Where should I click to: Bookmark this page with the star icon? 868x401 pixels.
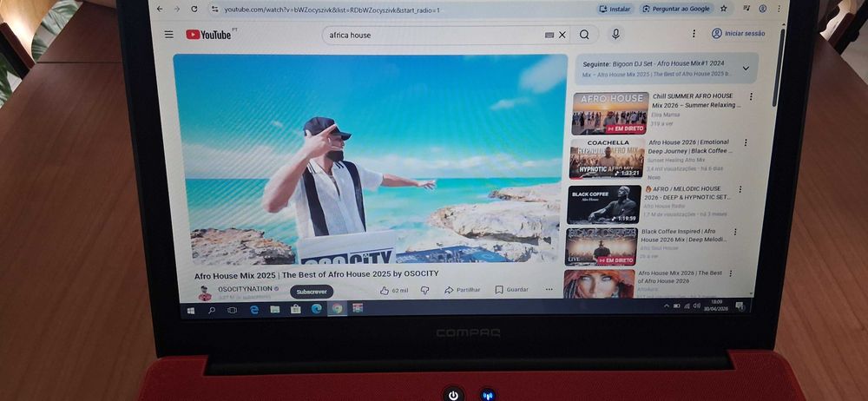(x=724, y=9)
